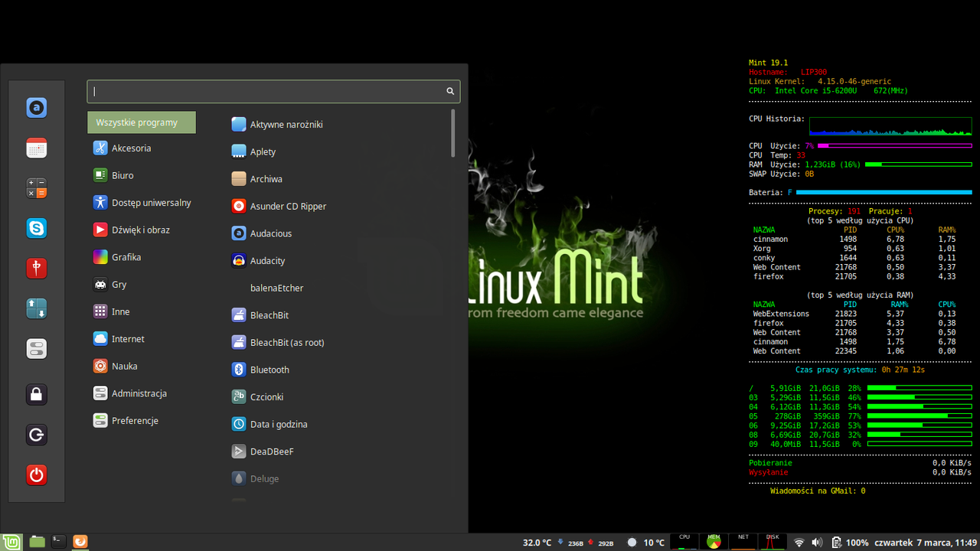Open the Internet category
Image resolution: width=980 pixels, height=551 pixels.
[142, 339]
